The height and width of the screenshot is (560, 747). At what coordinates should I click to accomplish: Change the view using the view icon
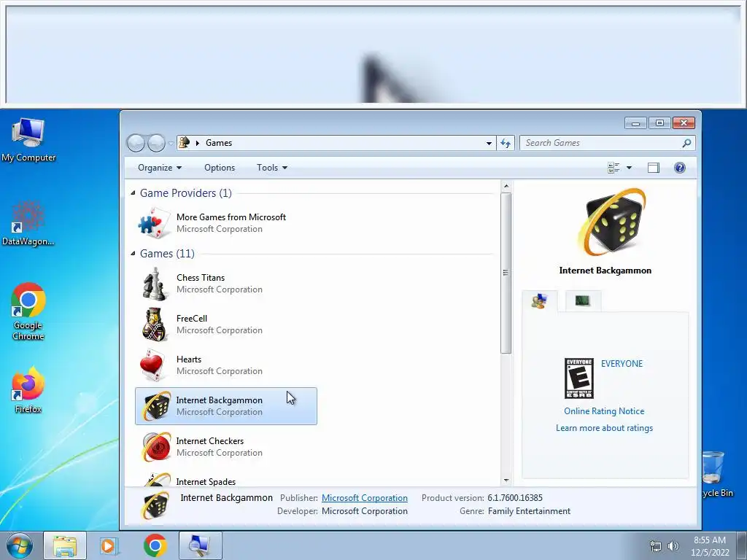pos(614,168)
